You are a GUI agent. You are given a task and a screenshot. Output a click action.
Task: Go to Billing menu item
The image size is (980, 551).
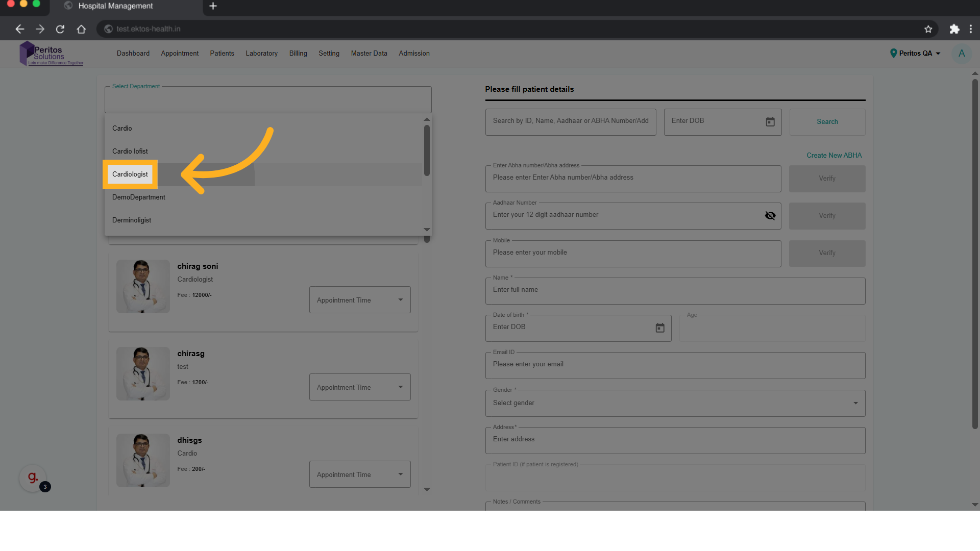(298, 54)
